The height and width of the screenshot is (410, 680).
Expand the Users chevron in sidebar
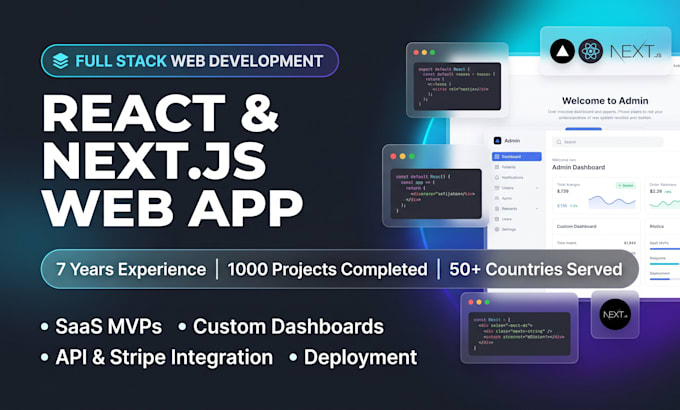(x=537, y=188)
